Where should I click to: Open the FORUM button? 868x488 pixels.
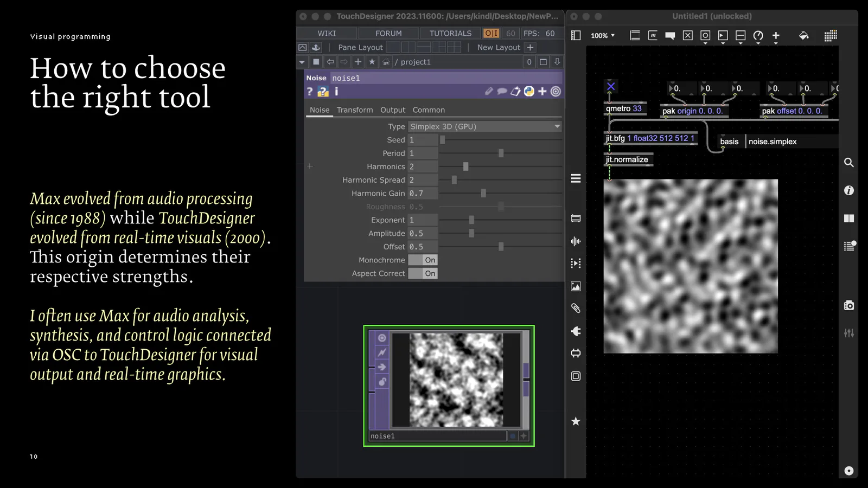388,33
